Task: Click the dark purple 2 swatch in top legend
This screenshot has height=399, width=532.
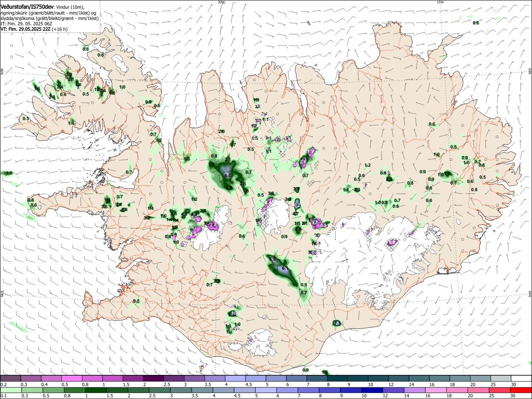Action: click(x=153, y=379)
